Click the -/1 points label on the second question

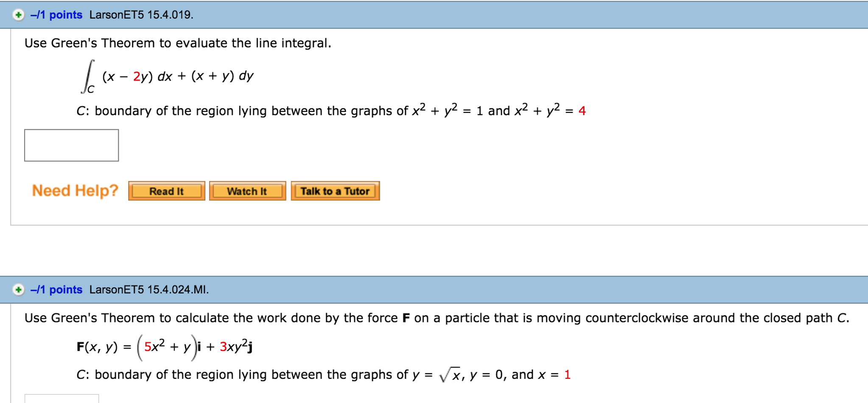[56, 289]
